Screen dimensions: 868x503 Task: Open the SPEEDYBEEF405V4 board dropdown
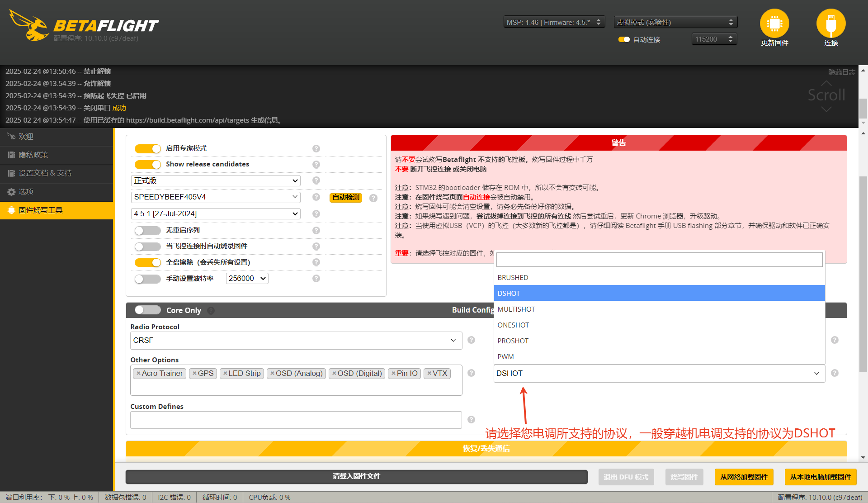tap(216, 197)
